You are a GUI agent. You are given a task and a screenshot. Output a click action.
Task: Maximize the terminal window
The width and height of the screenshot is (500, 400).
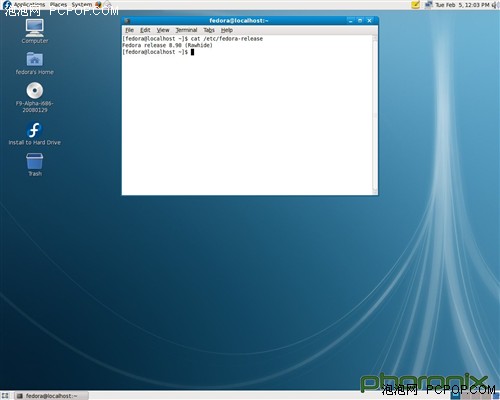click(360, 21)
